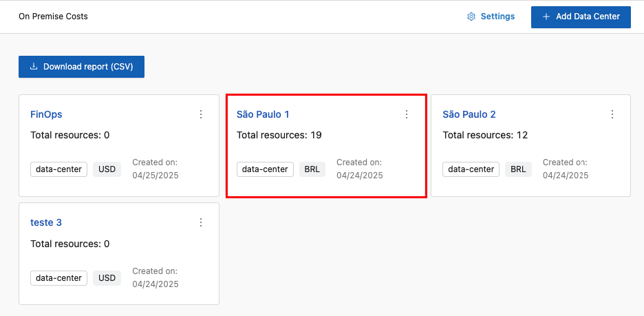Click the USD badge on FinOps card
The width and height of the screenshot is (644, 316).
click(x=107, y=169)
